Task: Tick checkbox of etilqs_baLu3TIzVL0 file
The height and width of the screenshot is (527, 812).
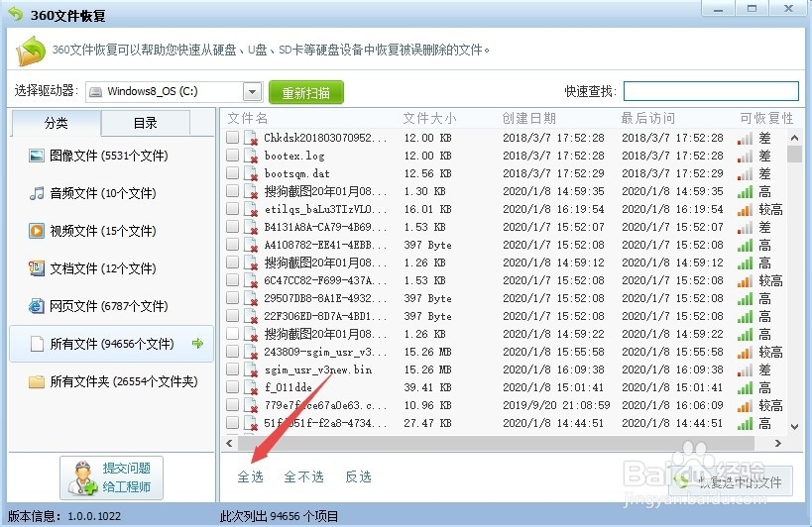Action: click(x=233, y=208)
